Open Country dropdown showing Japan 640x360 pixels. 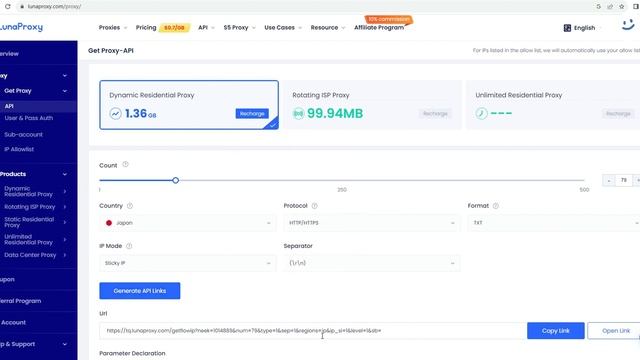[x=187, y=223]
